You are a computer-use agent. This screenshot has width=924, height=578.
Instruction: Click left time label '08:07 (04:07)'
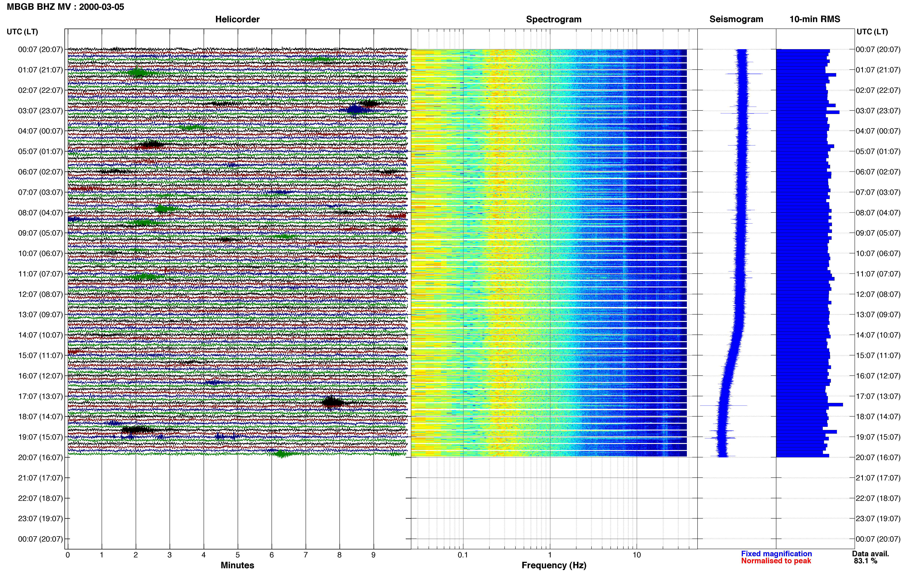(x=40, y=212)
